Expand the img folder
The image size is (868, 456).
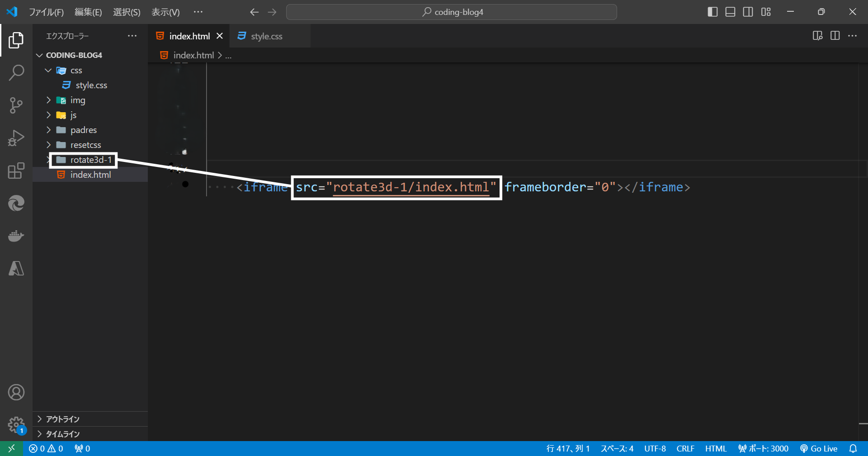tap(77, 100)
